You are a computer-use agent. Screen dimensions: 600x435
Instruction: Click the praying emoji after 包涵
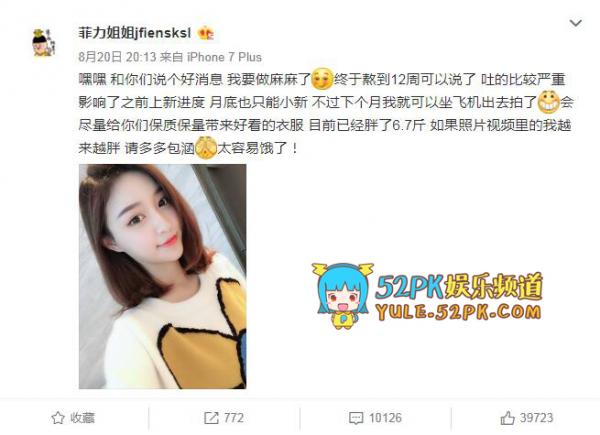[x=206, y=148]
